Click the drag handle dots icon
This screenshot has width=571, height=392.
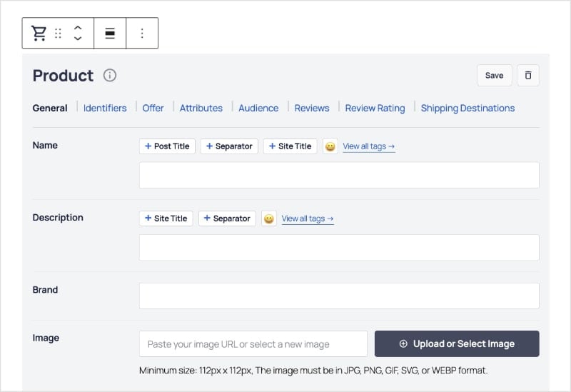point(58,33)
